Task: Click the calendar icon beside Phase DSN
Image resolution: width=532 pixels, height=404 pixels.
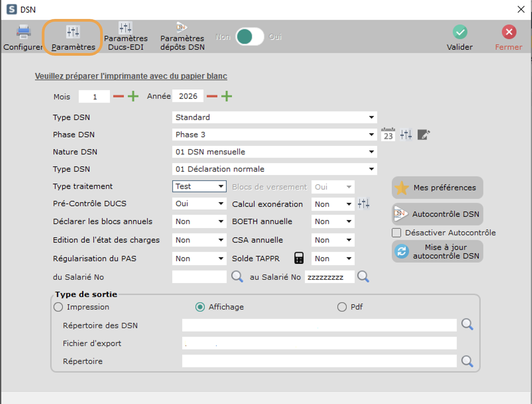Action: 388,135
